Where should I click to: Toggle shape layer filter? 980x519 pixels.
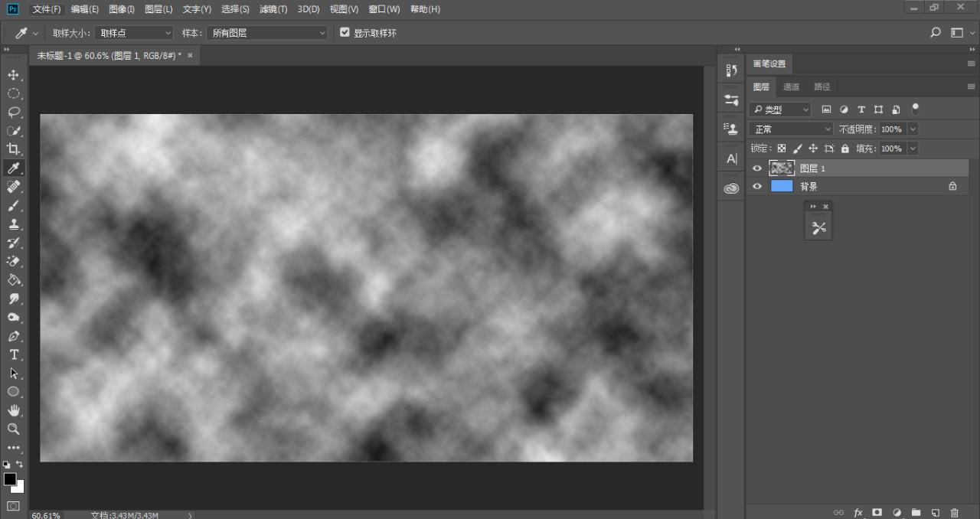[878, 109]
